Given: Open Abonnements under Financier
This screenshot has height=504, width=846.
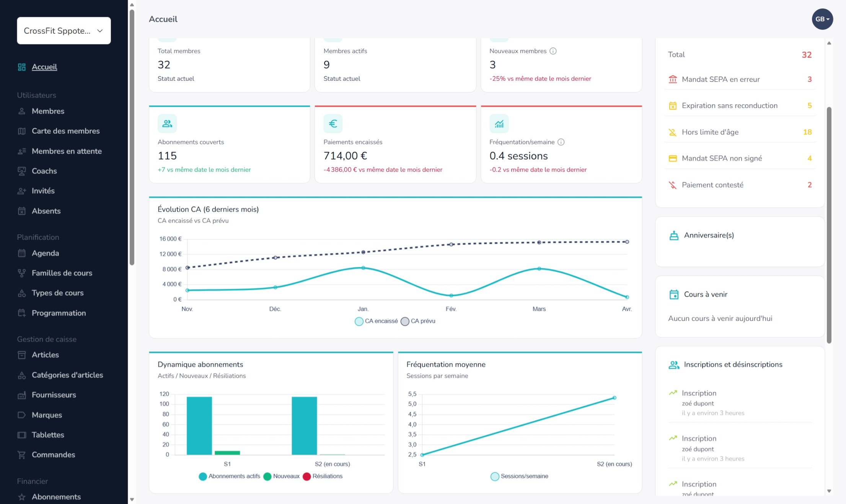Looking at the screenshot, I should [56, 497].
